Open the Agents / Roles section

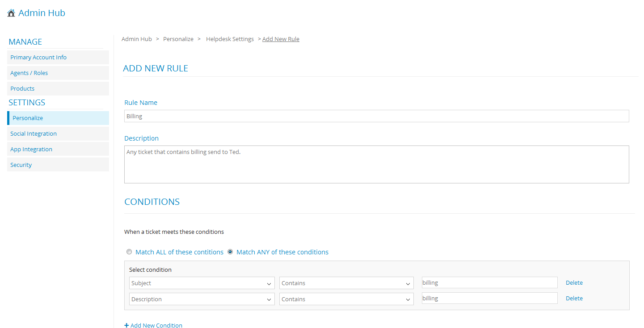pyautogui.click(x=29, y=73)
